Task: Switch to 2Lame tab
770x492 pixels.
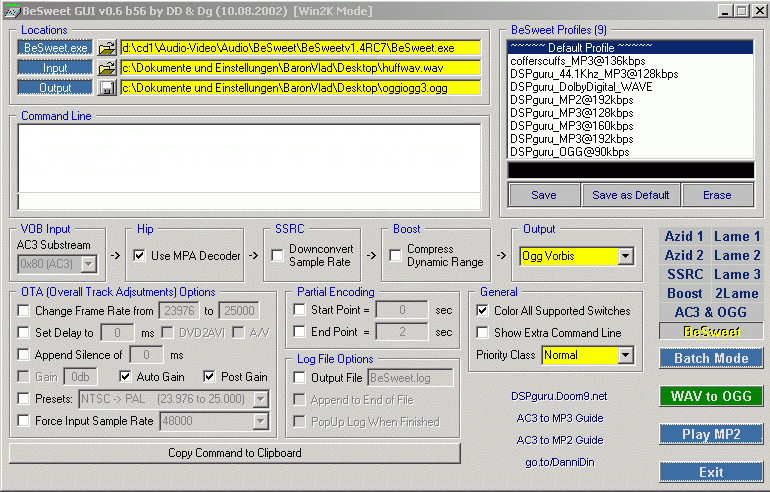Action: 737,293
